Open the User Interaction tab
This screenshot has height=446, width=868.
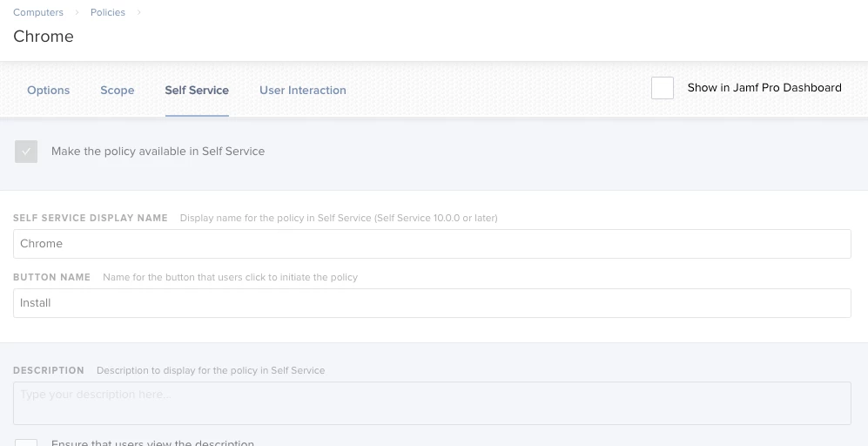click(x=303, y=90)
